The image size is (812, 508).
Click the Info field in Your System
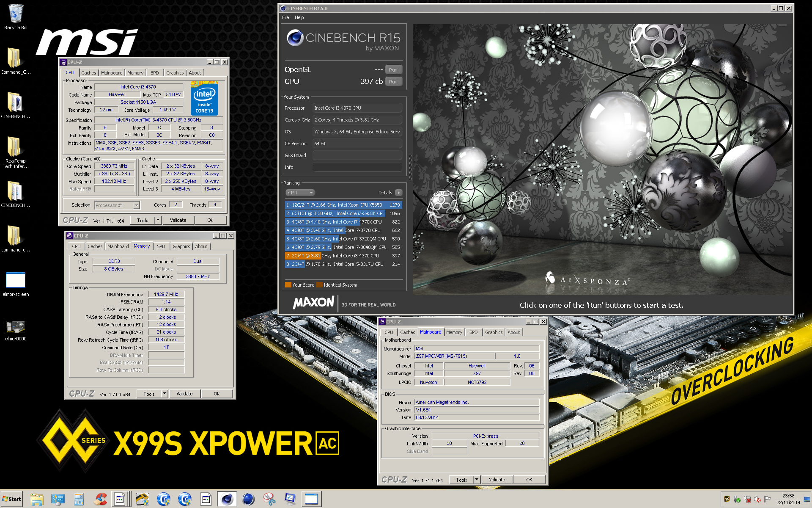tap(357, 167)
